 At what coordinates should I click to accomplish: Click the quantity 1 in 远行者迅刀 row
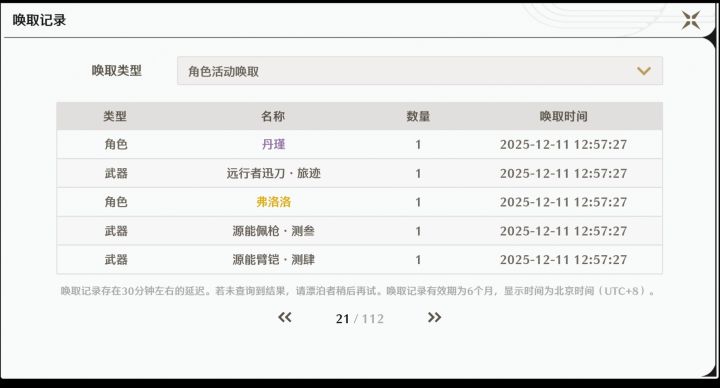point(418,174)
